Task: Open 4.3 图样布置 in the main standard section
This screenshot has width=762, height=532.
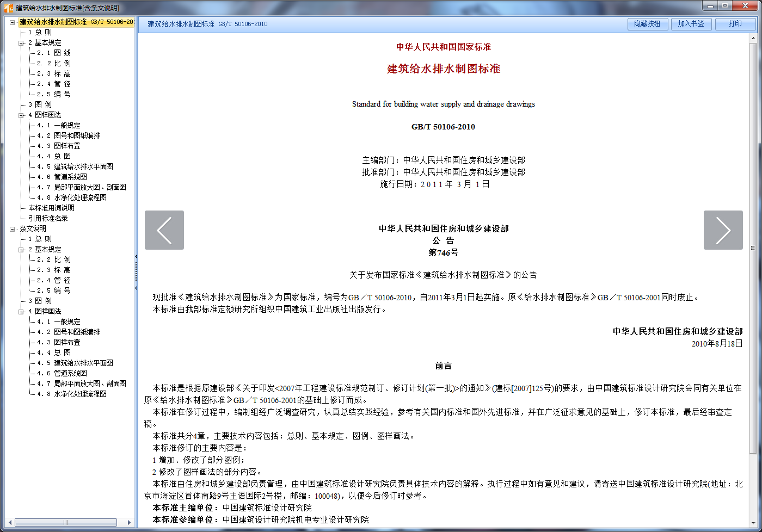Action: point(59,146)
